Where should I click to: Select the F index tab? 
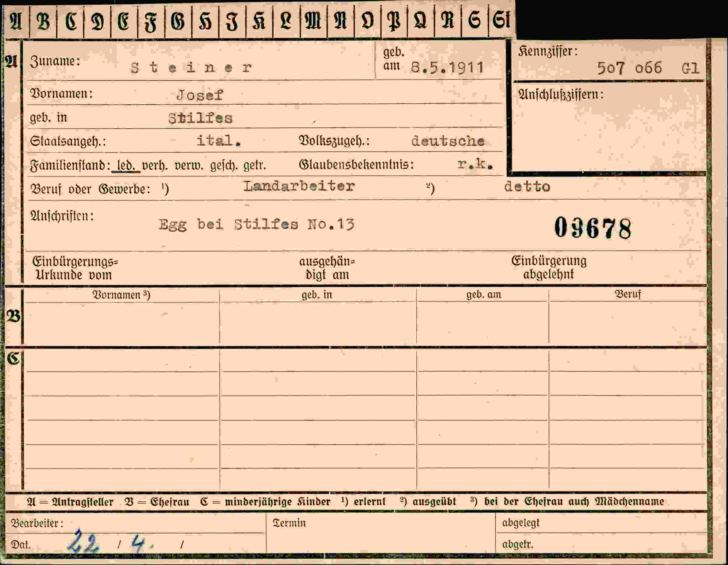point(151,21)
